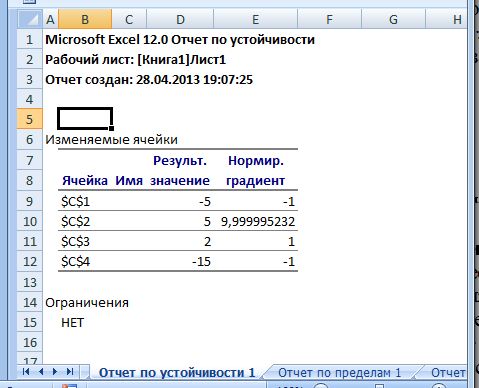Click the 'НЕТ' cell
The image size is (479, 388).
click(73, 323)
